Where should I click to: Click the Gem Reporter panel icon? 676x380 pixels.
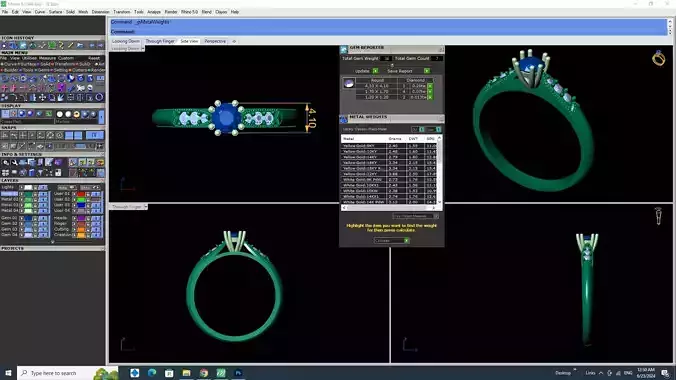pos(344,49)
